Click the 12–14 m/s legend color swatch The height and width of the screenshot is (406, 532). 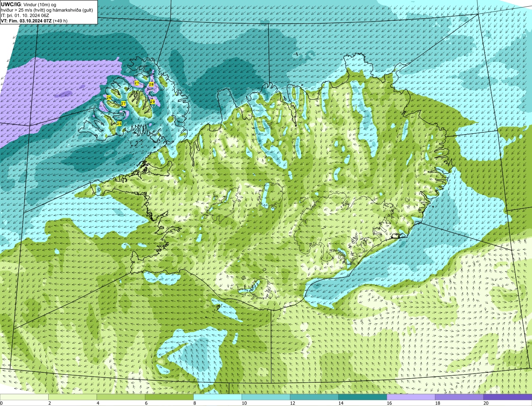coord(314,397)
